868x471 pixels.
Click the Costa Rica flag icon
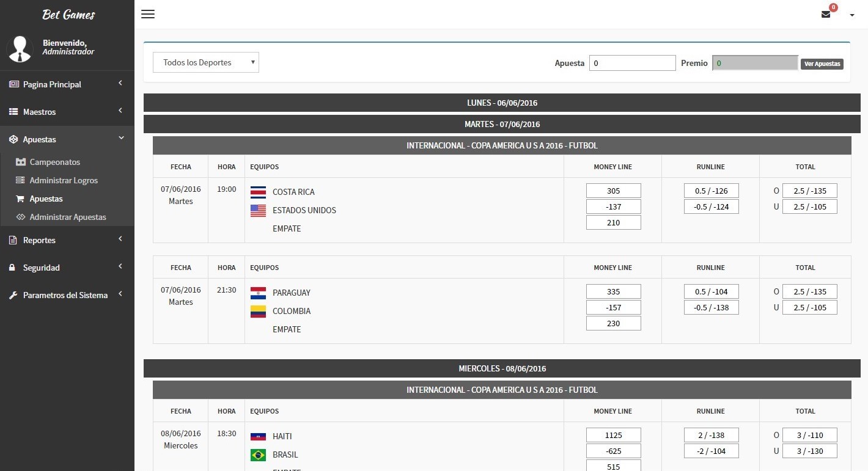tap(258, 192)
